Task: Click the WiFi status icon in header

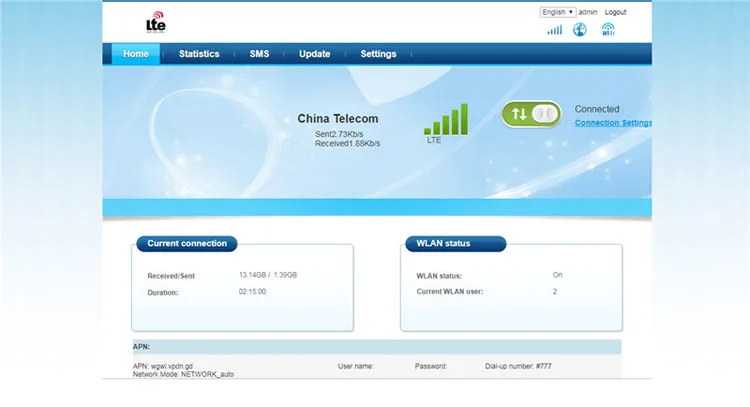Action: click(x=608, y=30)
